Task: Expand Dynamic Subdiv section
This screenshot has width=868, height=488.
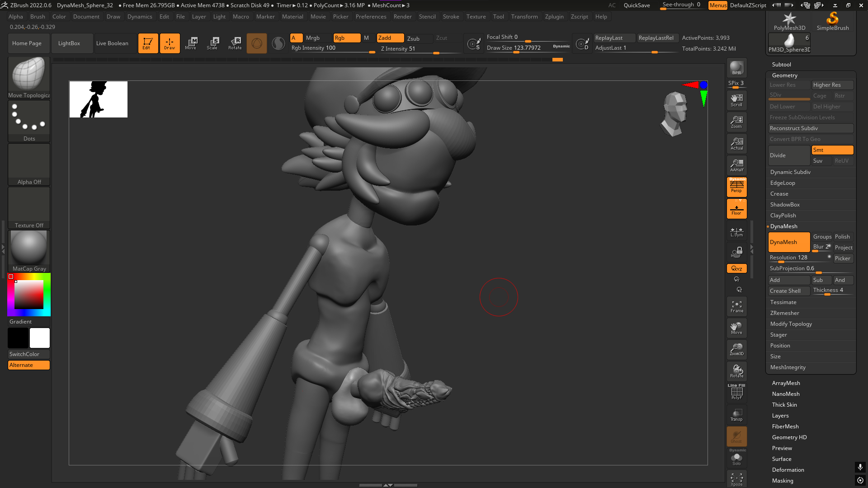Action: coord(790,172)
